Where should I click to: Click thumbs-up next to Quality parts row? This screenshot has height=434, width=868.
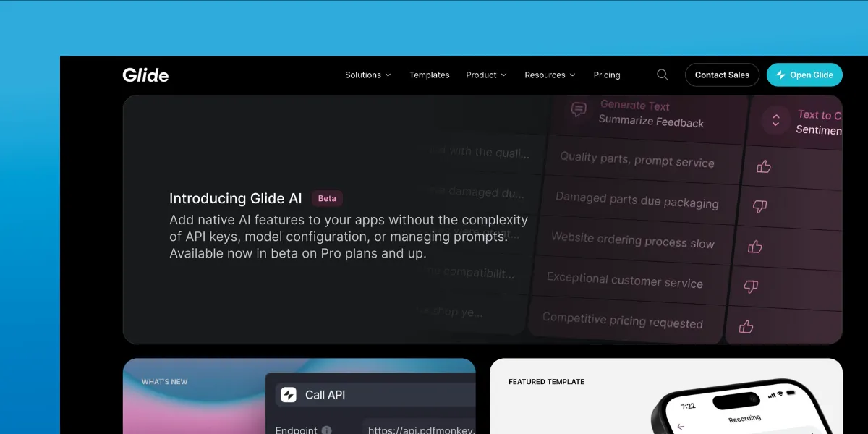(x=763, y=167)
